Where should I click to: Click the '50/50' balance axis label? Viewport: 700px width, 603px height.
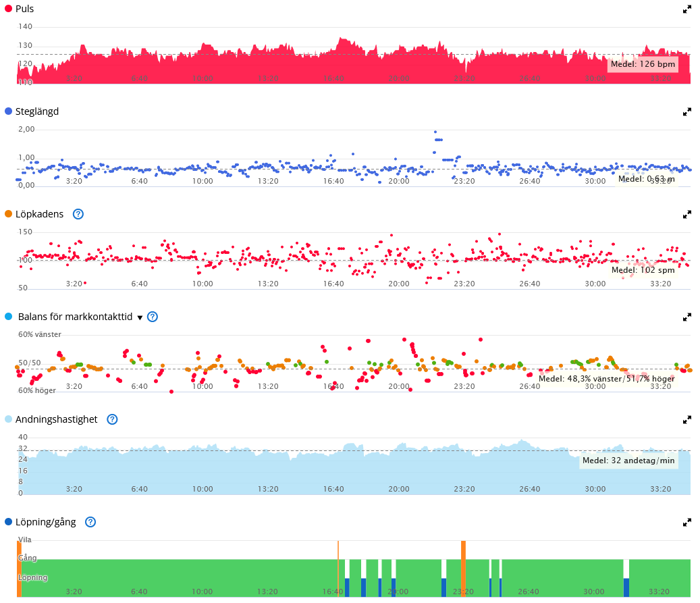click(30, 363)
